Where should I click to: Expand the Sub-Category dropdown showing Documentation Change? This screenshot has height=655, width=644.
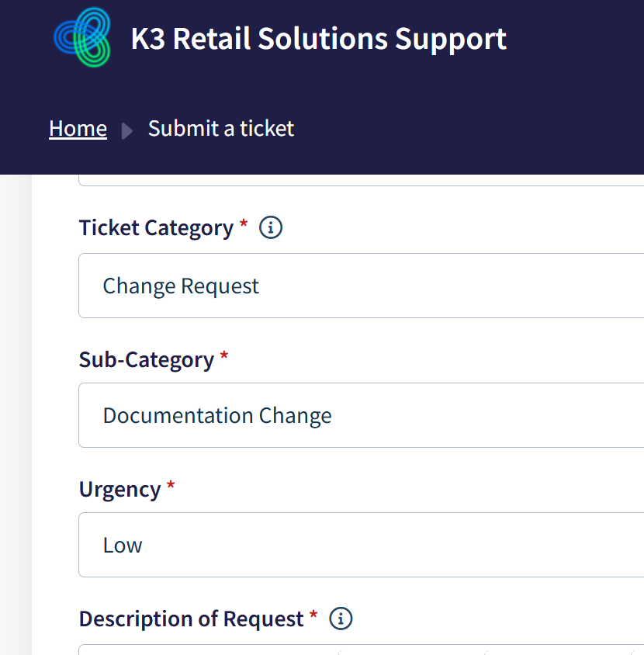pyautogui.click(x=361, y=415)
